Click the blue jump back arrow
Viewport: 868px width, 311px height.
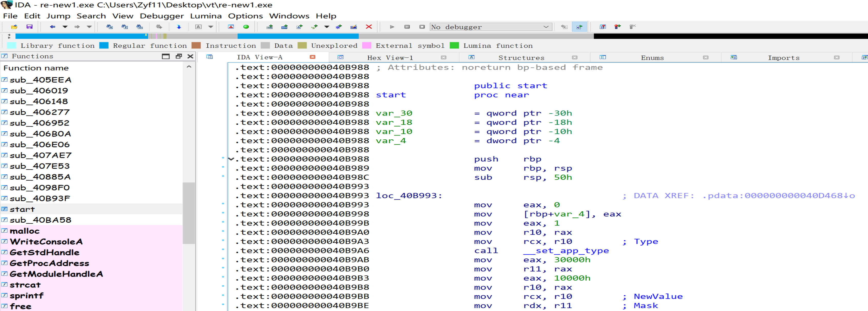point(52,27)
